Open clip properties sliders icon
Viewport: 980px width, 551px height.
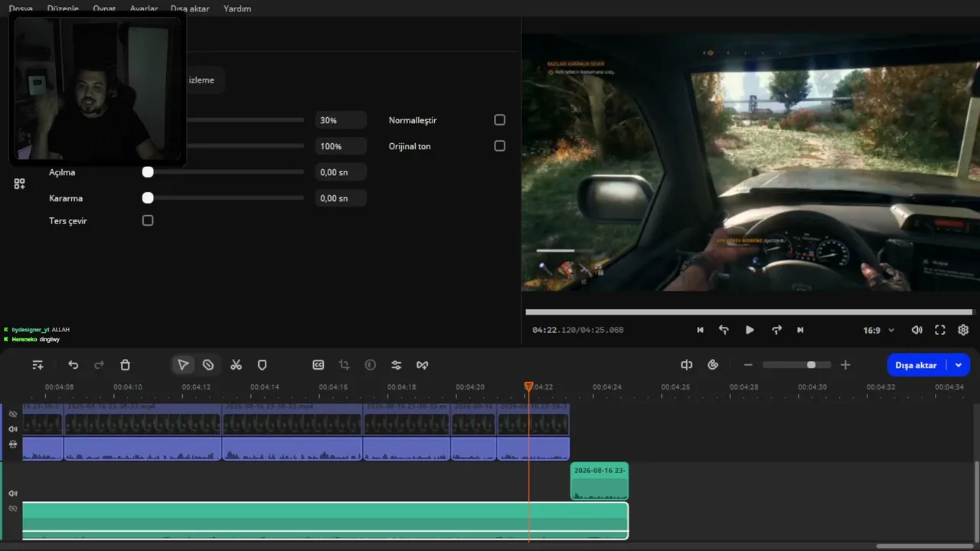(x=396, y=365)
